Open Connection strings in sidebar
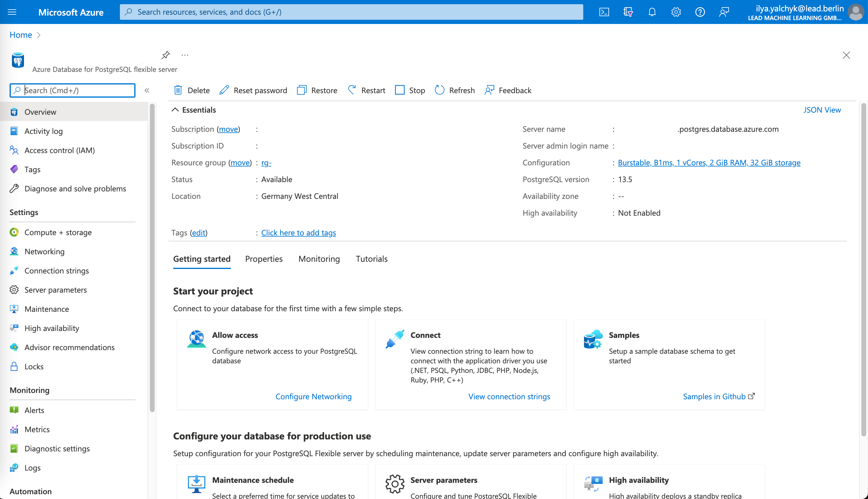868x499 pixels. 57,271
